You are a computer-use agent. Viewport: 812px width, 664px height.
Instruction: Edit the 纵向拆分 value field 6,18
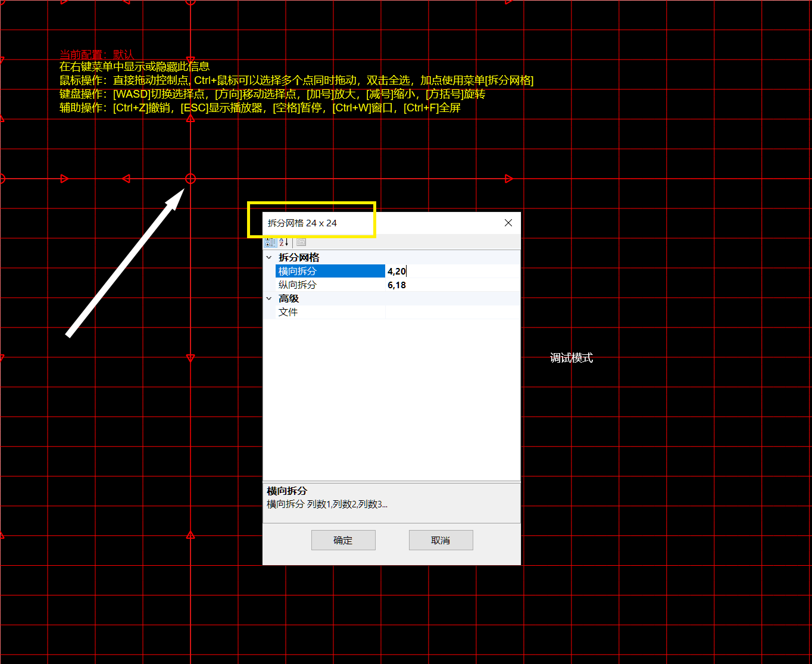pos(452,285)
